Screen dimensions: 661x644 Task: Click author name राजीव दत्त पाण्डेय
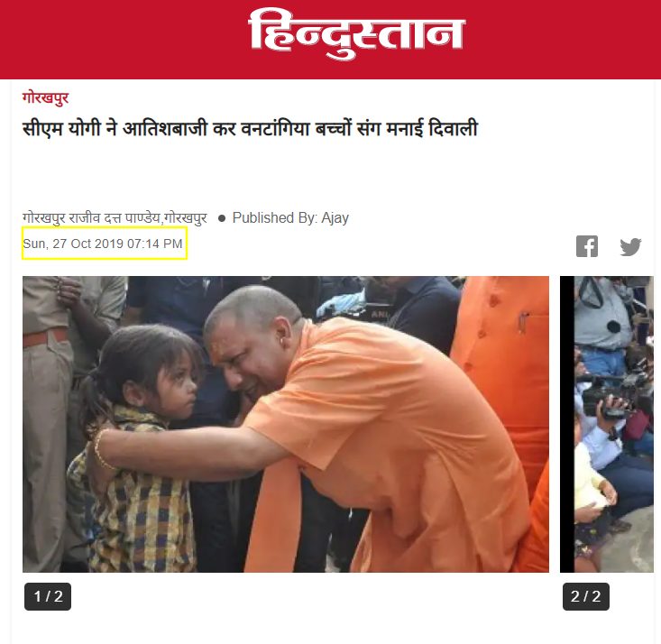(115, 218)
